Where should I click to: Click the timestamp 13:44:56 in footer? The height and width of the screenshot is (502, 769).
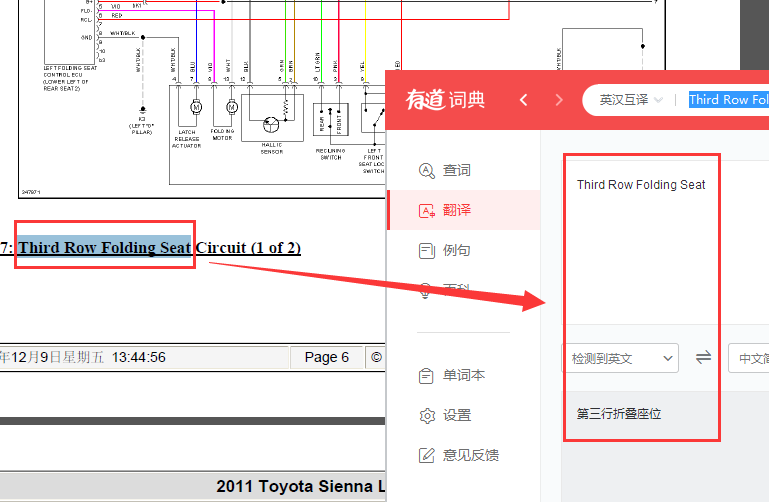point(139,357)
